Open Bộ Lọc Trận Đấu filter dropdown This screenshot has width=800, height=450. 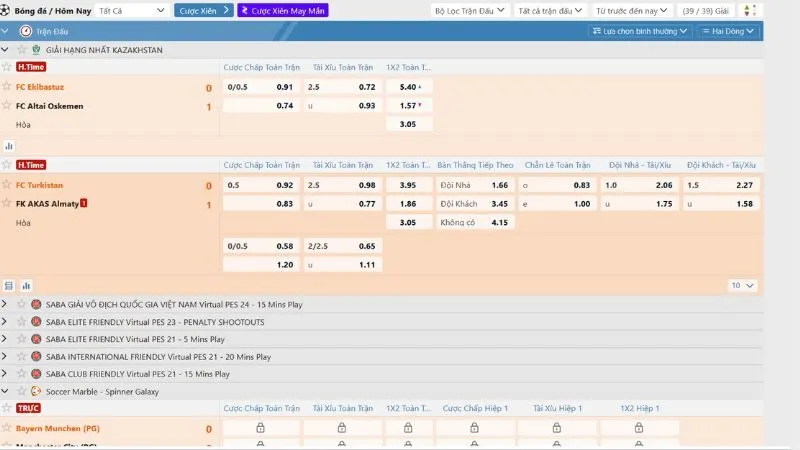tap(469, 10)
